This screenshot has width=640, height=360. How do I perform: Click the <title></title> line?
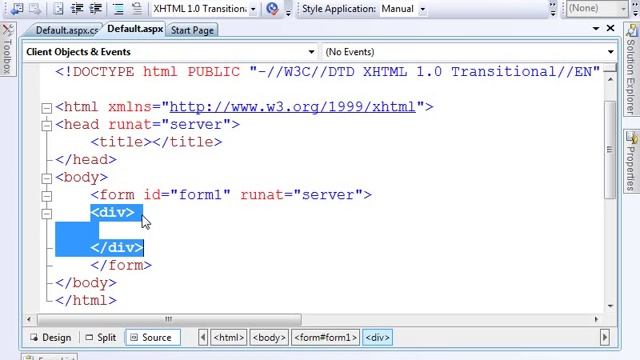point(156,142)
